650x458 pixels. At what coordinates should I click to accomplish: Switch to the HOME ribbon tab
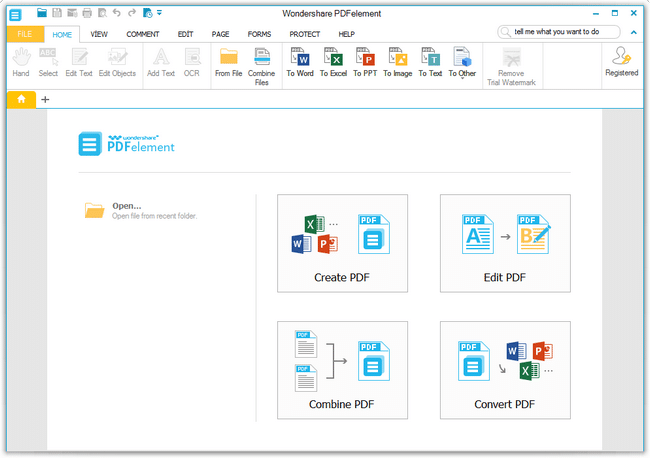tap(62, 35)
